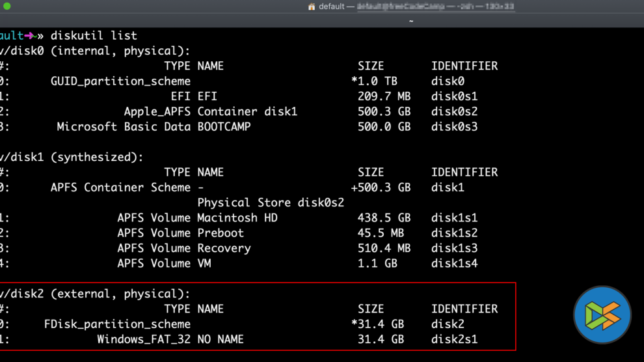Click the Recovery volume name

point(224,248)
